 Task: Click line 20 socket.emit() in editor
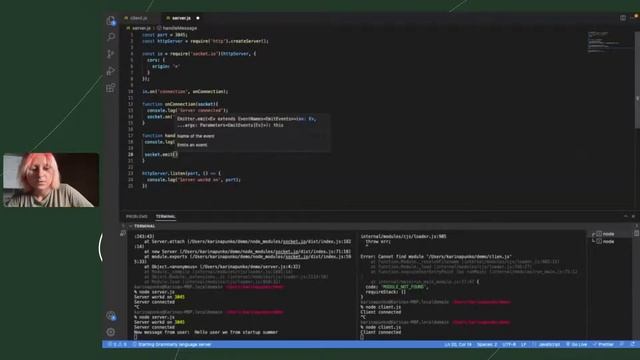[x=161, y=155]
